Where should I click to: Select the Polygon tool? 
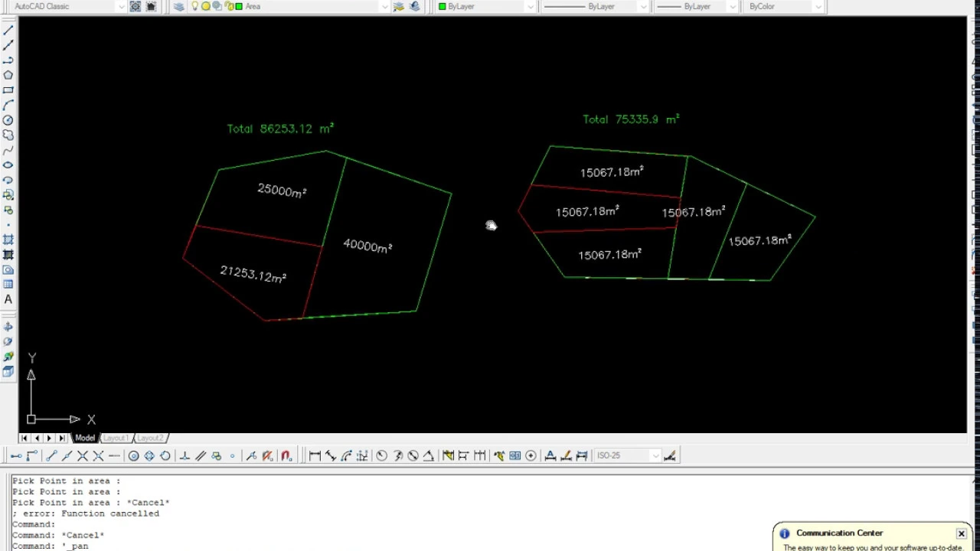tap(8, 75)
